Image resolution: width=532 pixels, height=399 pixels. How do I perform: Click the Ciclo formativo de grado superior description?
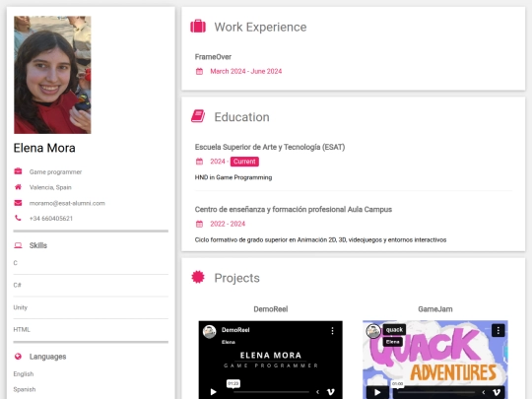(320, 239)
